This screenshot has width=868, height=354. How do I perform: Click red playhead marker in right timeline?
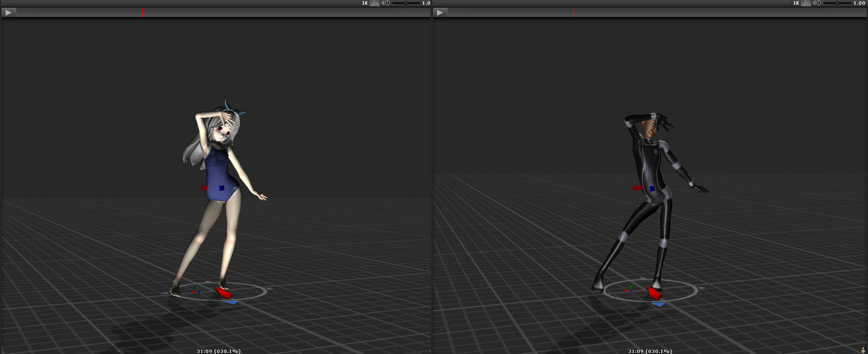pyautogui.click(x=574, y=13)
